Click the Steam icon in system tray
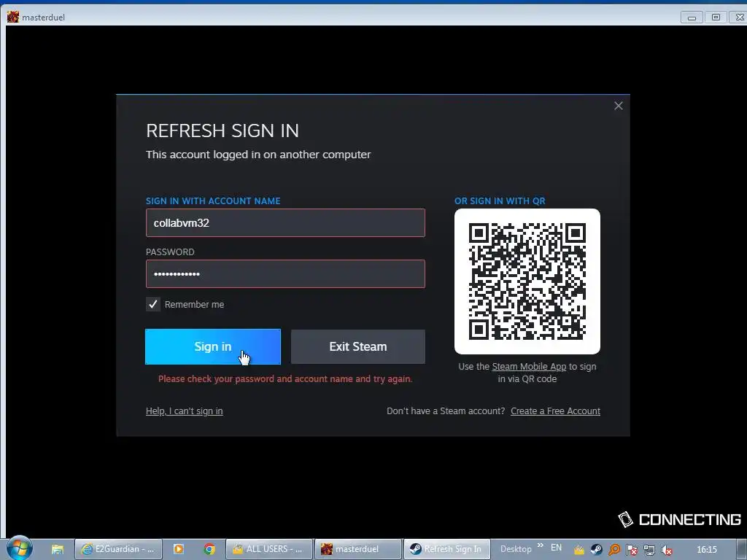Image resolution: width=747 pixels, height=560 pixels. click(x=597, y=550)
